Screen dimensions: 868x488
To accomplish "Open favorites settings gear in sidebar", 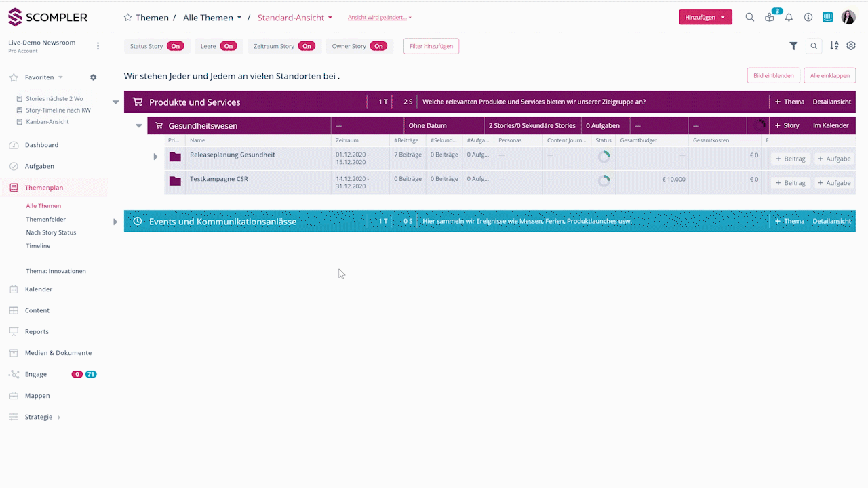I will pyautogui.click(x=94, y=77).
